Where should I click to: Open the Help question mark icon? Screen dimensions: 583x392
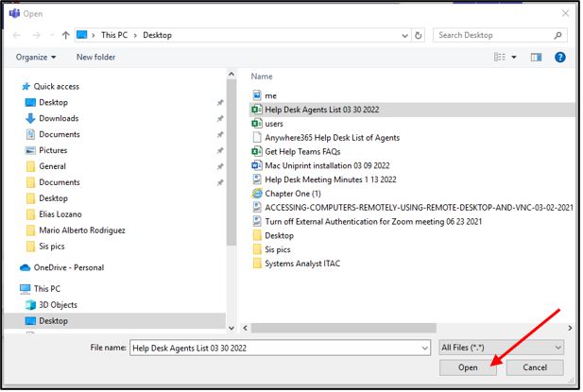tap(559, 57)
